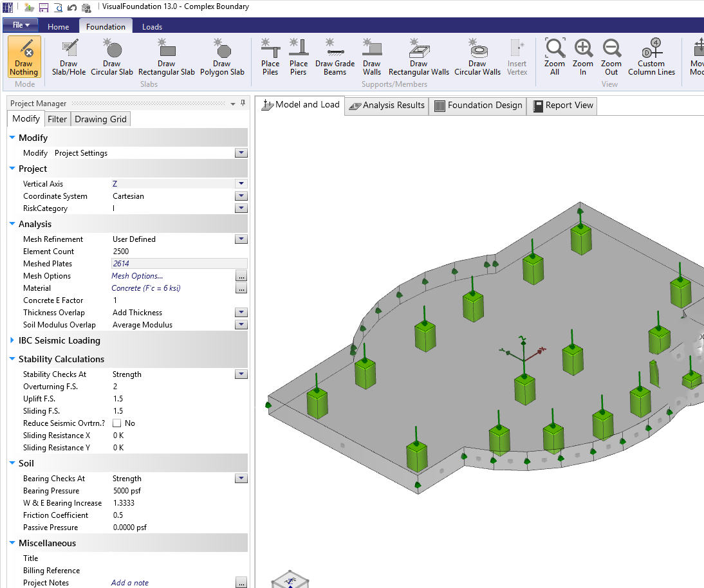The height and width of the screenshot is (588, 704).
Task: Switch to the Loads ribbon tab
Action: [x=153, y=26]
